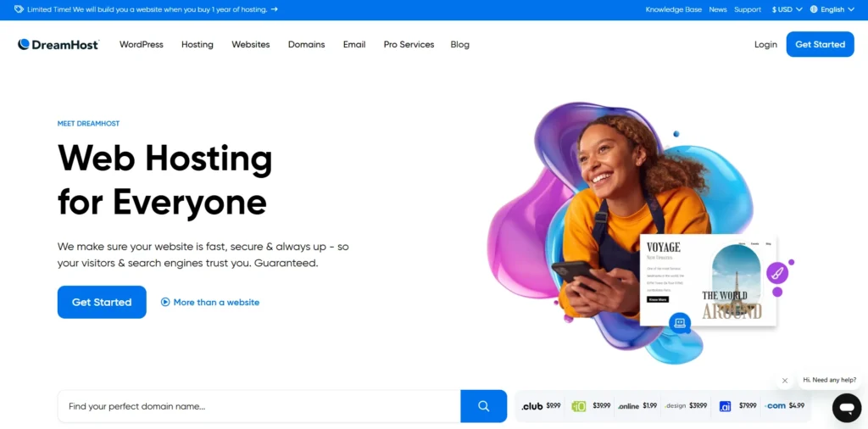Open the Knowledge Base link
The width and height of the screenshot is (868, 429).
click(x=674, y=9)
